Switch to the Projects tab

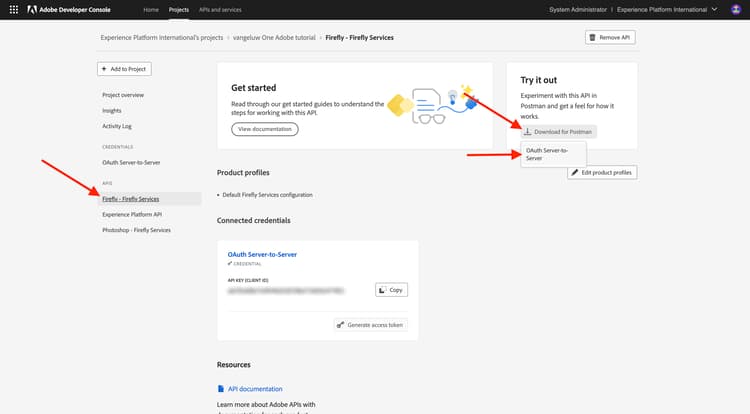[x=178, y=10]
